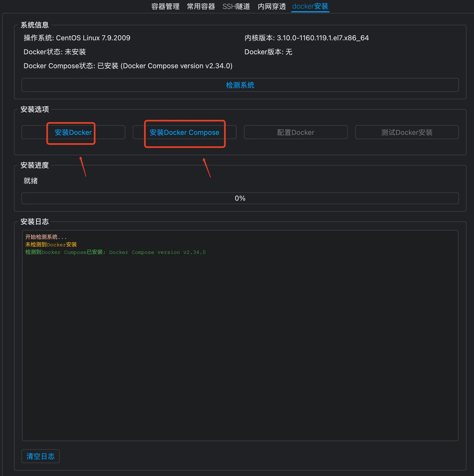The height and width of the screenshot is (476, 474).
Task: Click the 配置Docker button
Action: pos(296,132)
